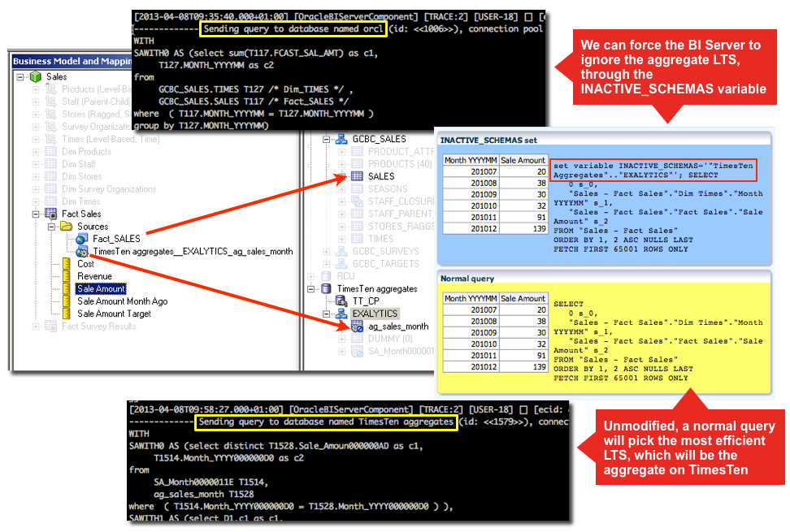This screenshot has width=790, height=532.
Task: Click the ag_sales_month table icon
Action: coord(357,327)
